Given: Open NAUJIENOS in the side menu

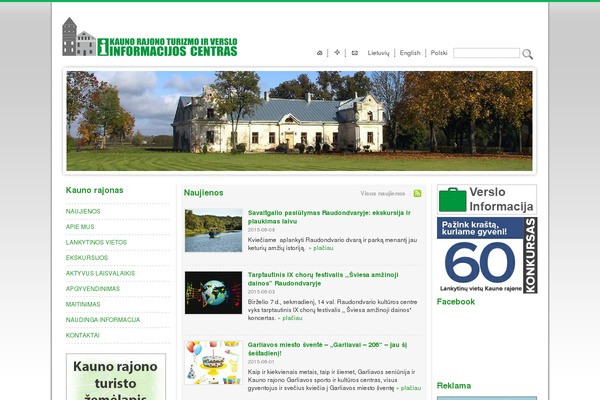Looking at the screenshot, I should pyautogui.click(x=83, y=211).
